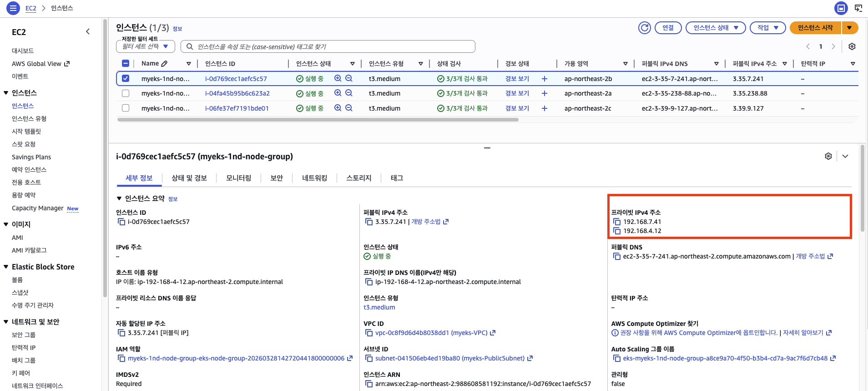Switch to the 스토리지 tab

pos(359,178)
